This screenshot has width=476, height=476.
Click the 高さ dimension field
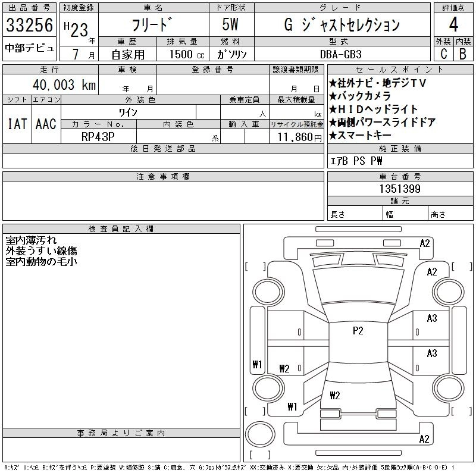(450, 214)
